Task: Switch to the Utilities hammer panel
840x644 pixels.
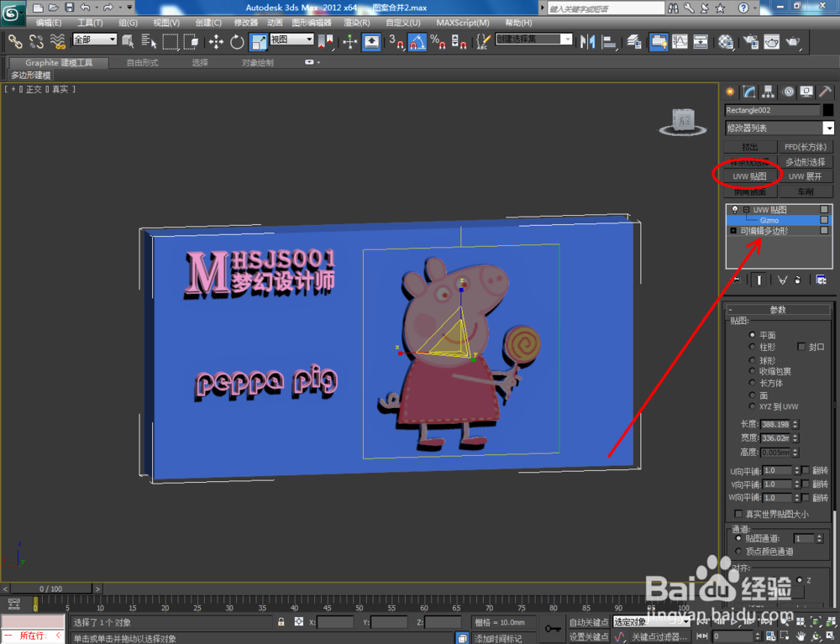Action: click(x=825, y=92)
